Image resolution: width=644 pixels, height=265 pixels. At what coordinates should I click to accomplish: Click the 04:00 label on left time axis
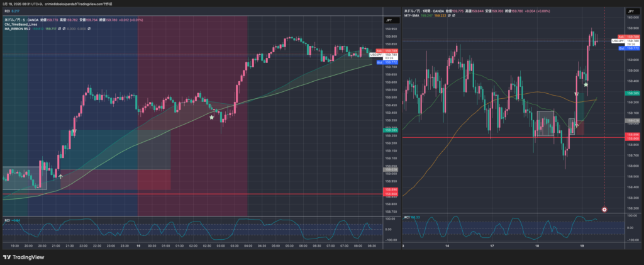point(247,247)
